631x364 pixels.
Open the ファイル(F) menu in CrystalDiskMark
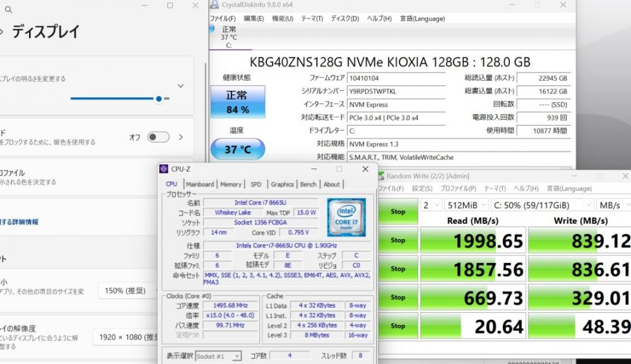click(391, 188)
